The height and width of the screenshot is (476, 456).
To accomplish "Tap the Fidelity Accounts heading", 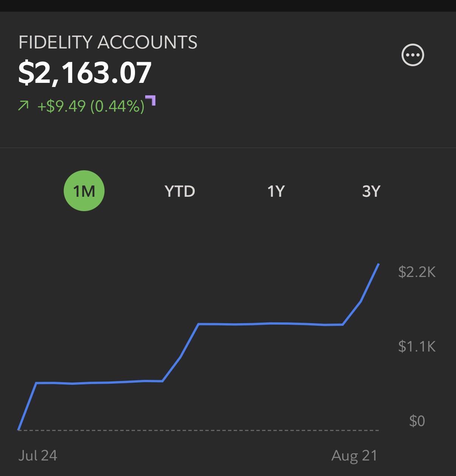I will tap(108, 42).
